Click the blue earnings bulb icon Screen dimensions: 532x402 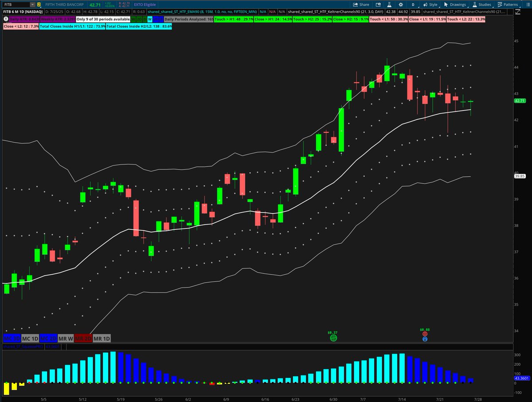(425, 339)
